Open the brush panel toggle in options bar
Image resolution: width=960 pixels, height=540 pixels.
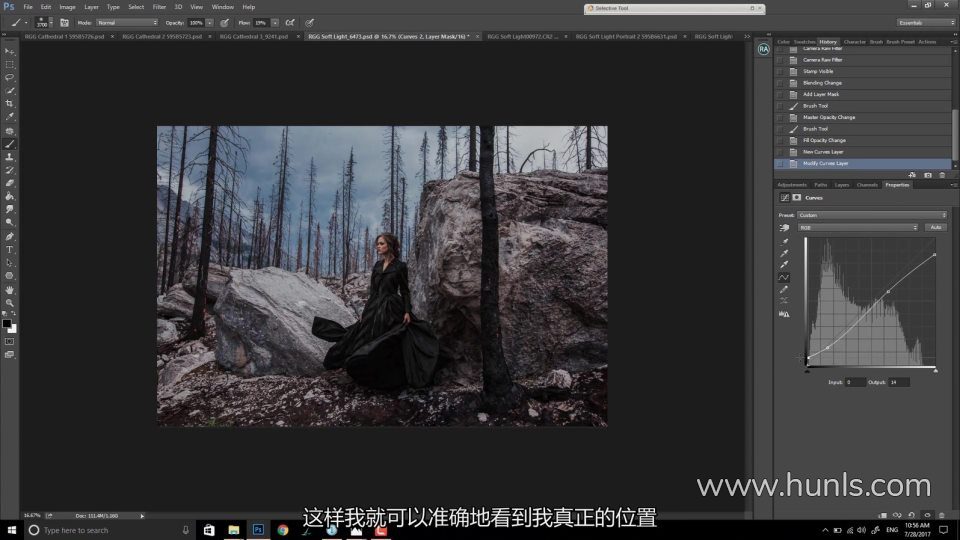click(64, 23)
